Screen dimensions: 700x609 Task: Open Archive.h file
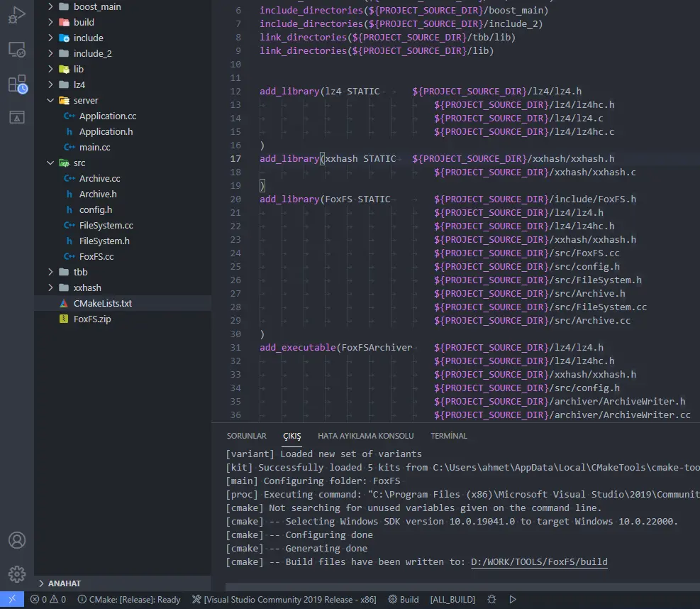pos(98,194)
